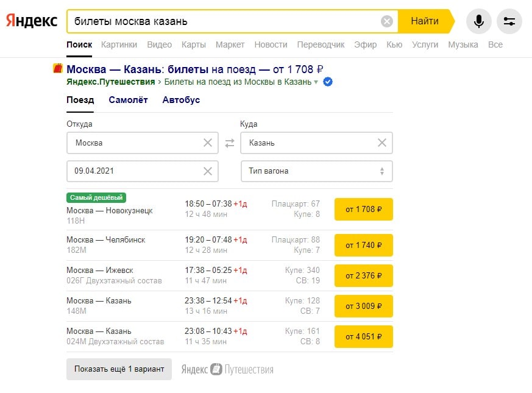The width and height of the screenshot is (532, 393).
Task: Buy ticket from 4 051 ₽
Action: click(363, 337)
